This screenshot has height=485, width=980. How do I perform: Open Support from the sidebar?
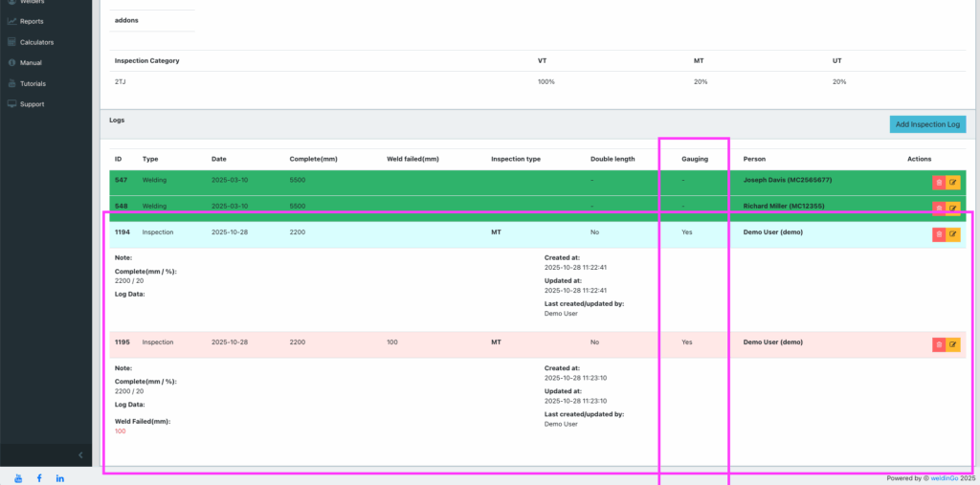[x=32, y=104]
